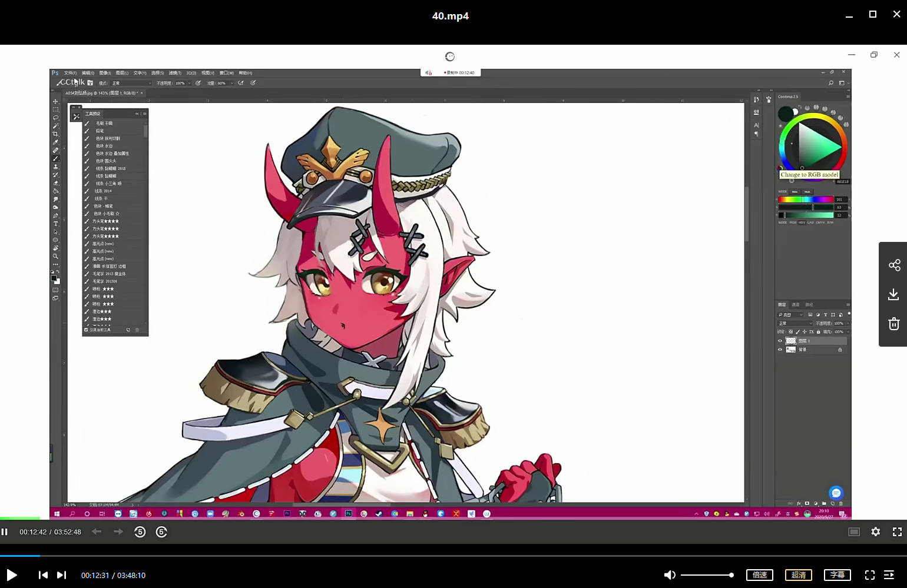Viewport: 907px width, 588px height.
Task: Hide the 图层 1 layer via eye icon
Action: (x=780, y=341)
